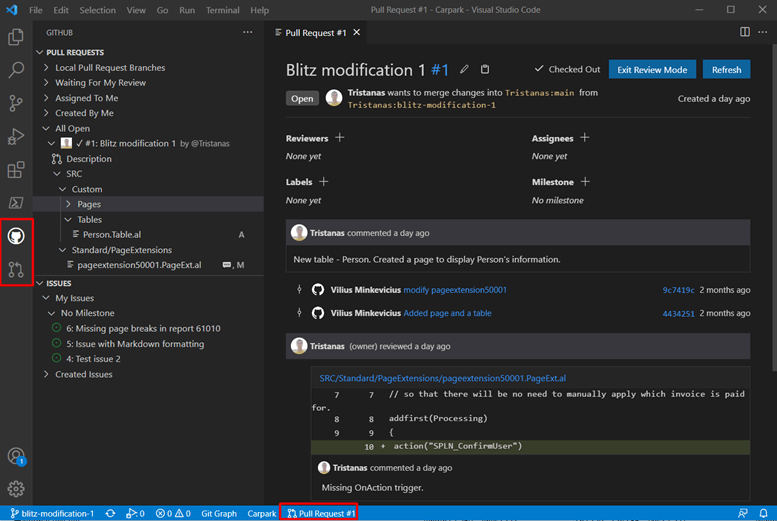This screenshot has height=521, width=777.
Task: Open 'modify pageextension50001' commit link
Action: [x=455, y=290]
